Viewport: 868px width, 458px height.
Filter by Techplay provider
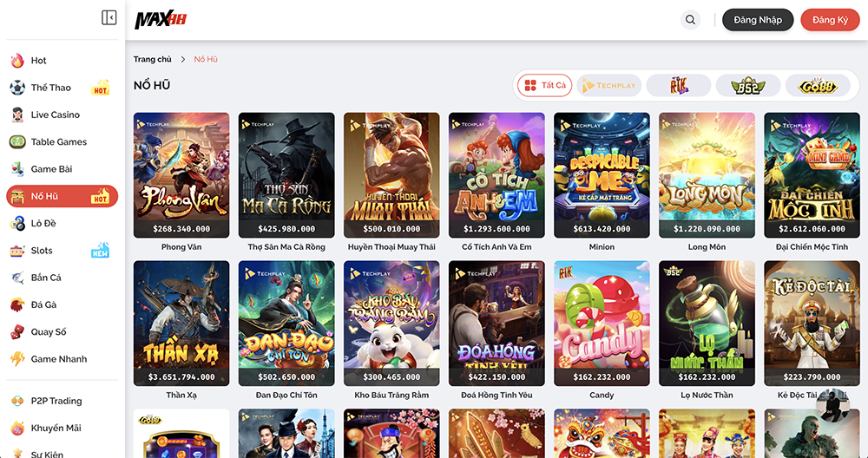(x=609, y=85)
